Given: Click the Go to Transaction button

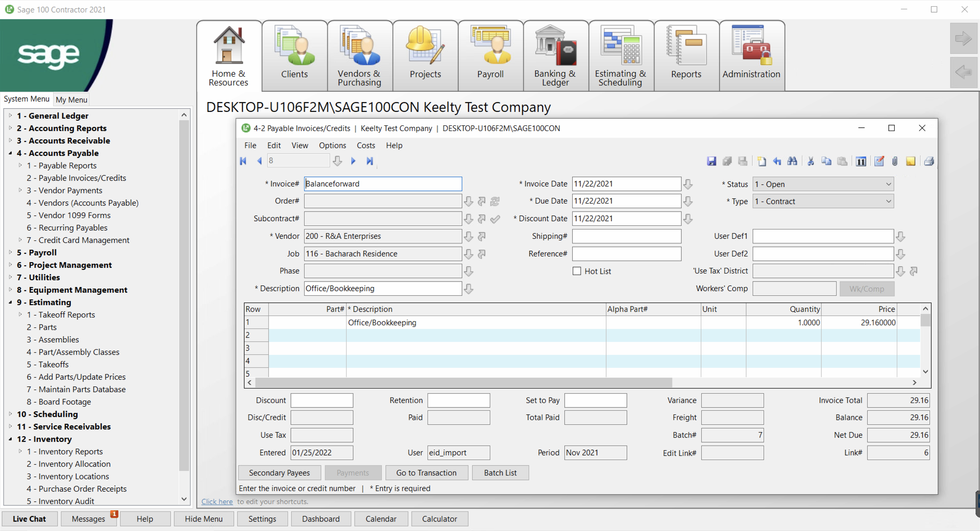Looking at the screenshot, I should pos(426,473).
